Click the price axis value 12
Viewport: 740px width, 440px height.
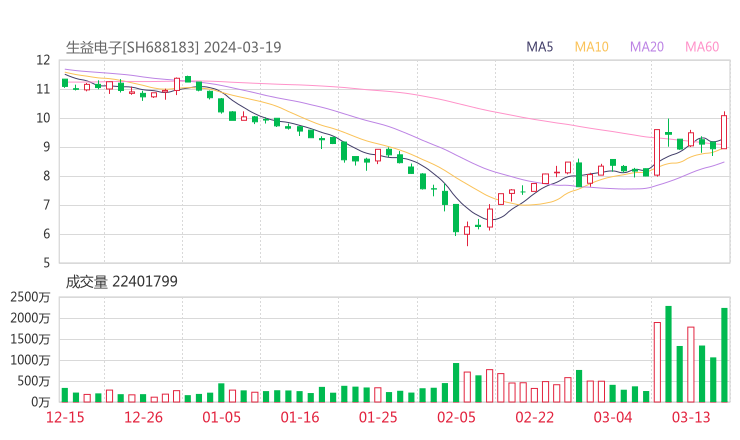[x=43, y=60]
